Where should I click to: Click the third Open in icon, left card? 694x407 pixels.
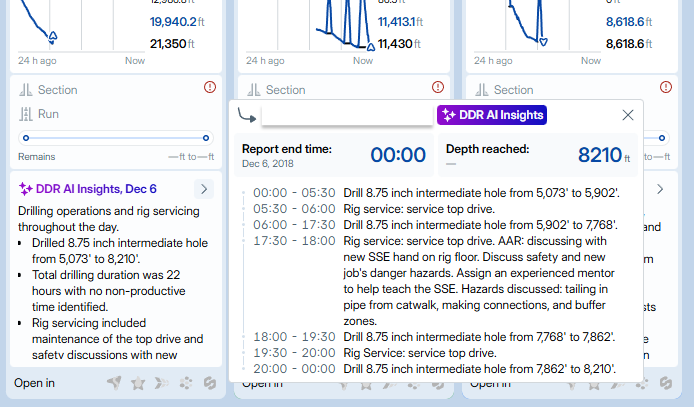pyautogui.click(x=162, y=383)
